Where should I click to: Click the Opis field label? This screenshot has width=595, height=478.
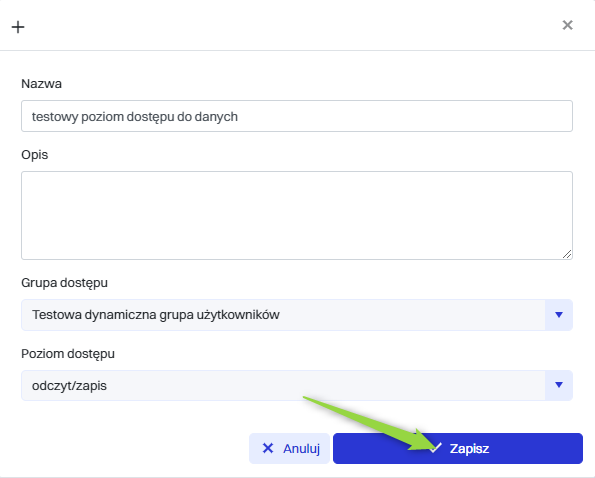(35, 155)
